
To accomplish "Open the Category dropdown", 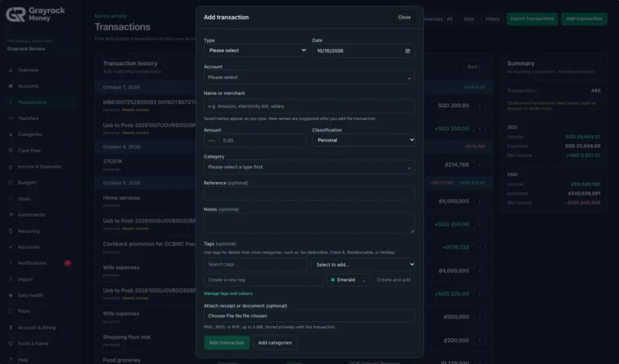I will (309, 168).
